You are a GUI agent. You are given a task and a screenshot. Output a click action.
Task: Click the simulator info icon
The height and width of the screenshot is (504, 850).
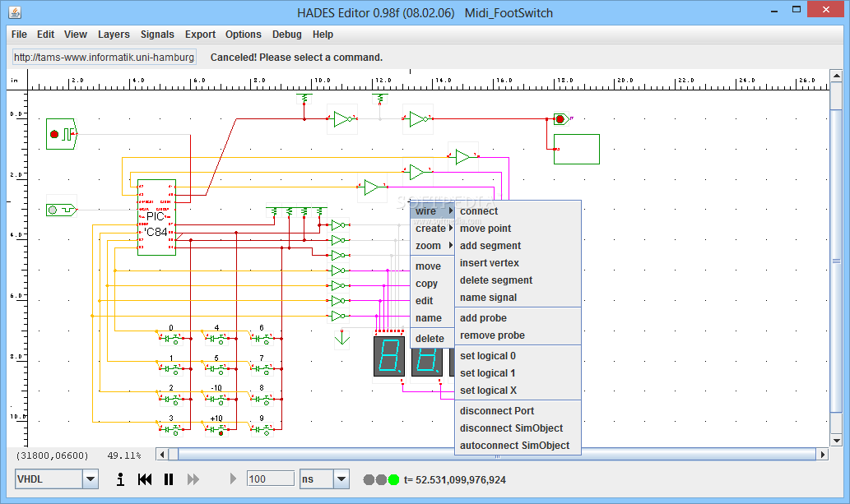(120, 479)
